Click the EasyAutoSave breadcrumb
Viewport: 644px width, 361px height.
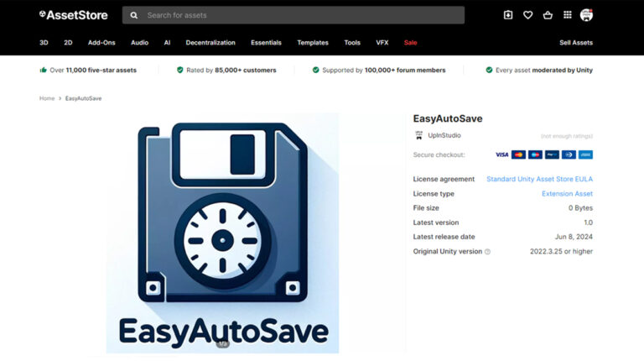[x=83, y=98]
